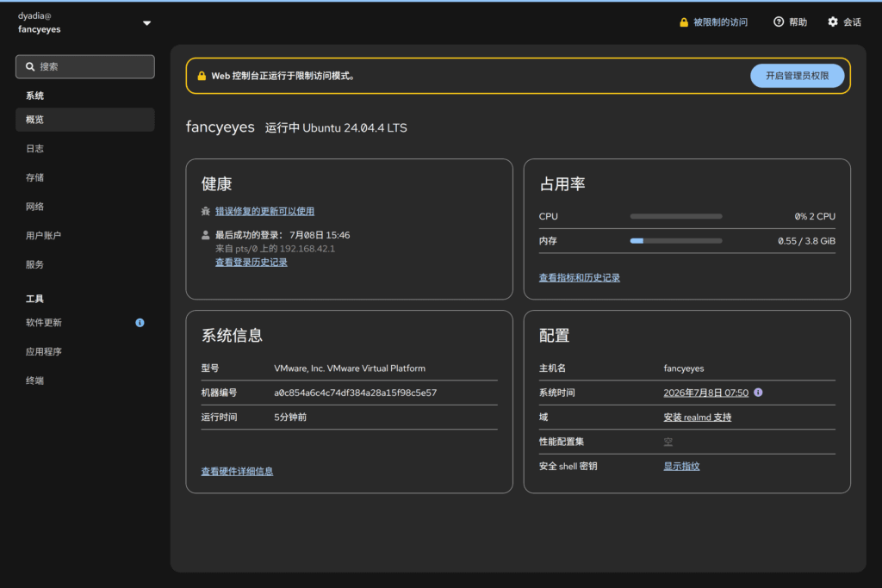
Task: Focus the 搜索 search field
Action: coord(85,67)
